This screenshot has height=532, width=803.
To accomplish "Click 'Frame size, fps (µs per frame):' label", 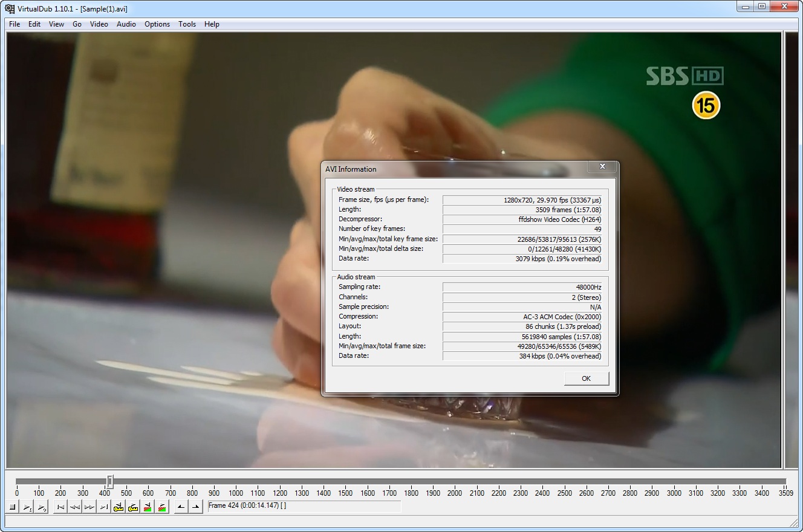I will (x=384, y=199).
